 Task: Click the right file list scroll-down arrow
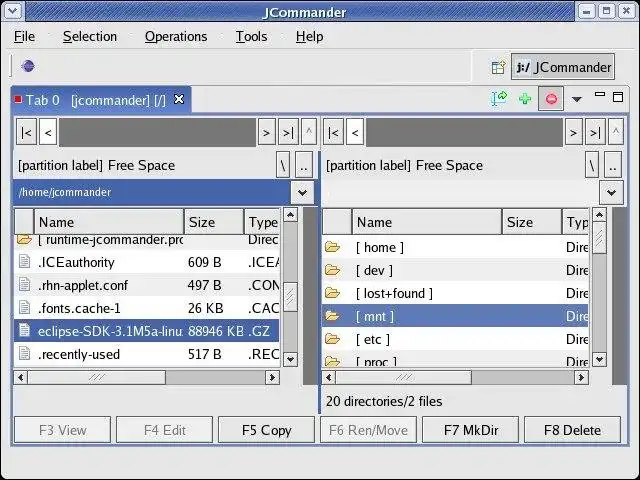pyautogui.click(x=599, y=360)
